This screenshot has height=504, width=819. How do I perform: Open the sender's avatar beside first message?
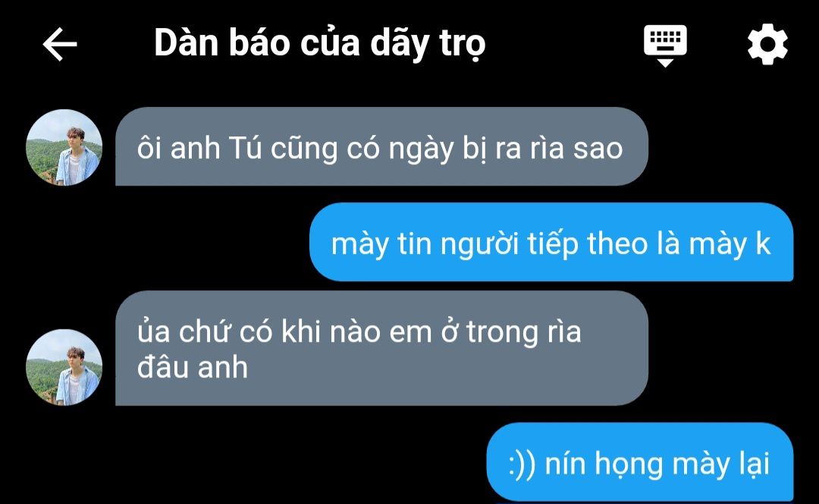tap(64, 147)
